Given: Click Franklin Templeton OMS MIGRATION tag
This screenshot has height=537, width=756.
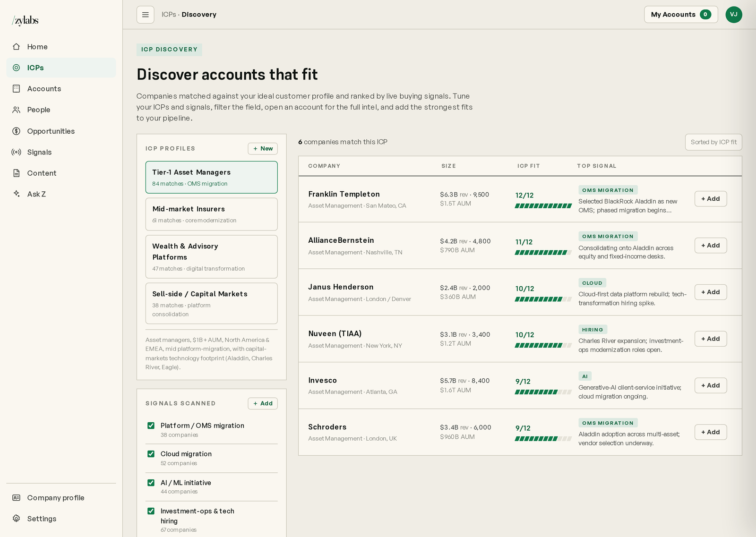Looking at the screenshot, I should click(608, 190).
